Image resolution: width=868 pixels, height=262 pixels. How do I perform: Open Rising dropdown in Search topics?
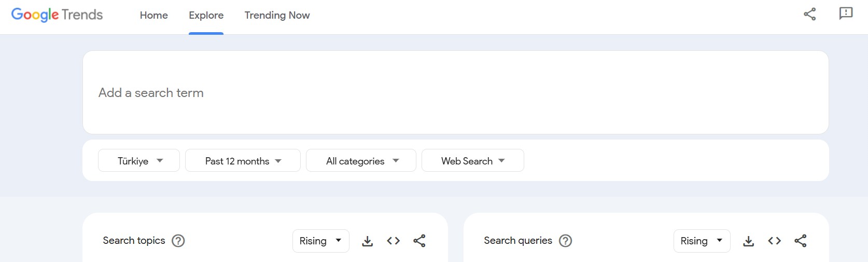click(x=320, y=241)
